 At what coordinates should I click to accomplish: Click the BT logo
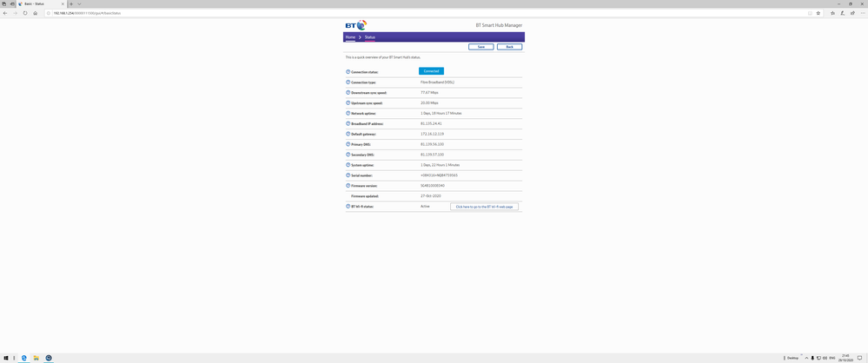[355, 25]
